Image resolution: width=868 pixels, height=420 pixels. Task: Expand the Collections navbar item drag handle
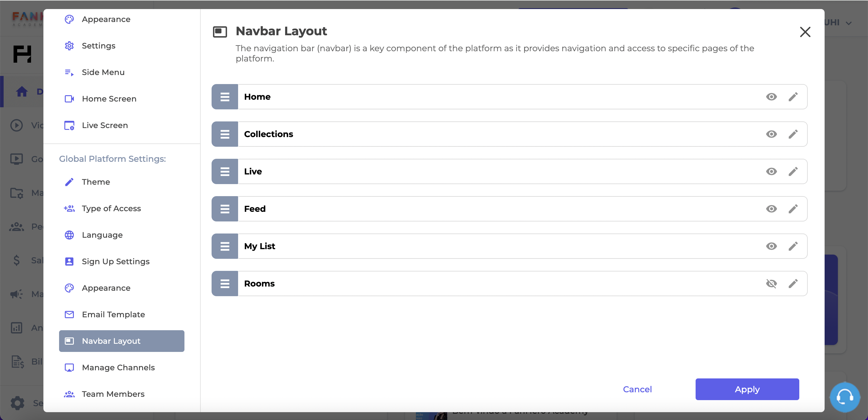tap(225, 134)
